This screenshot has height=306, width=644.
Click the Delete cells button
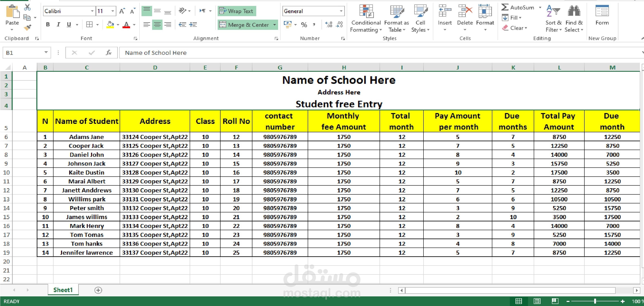[x=465, y=18]
